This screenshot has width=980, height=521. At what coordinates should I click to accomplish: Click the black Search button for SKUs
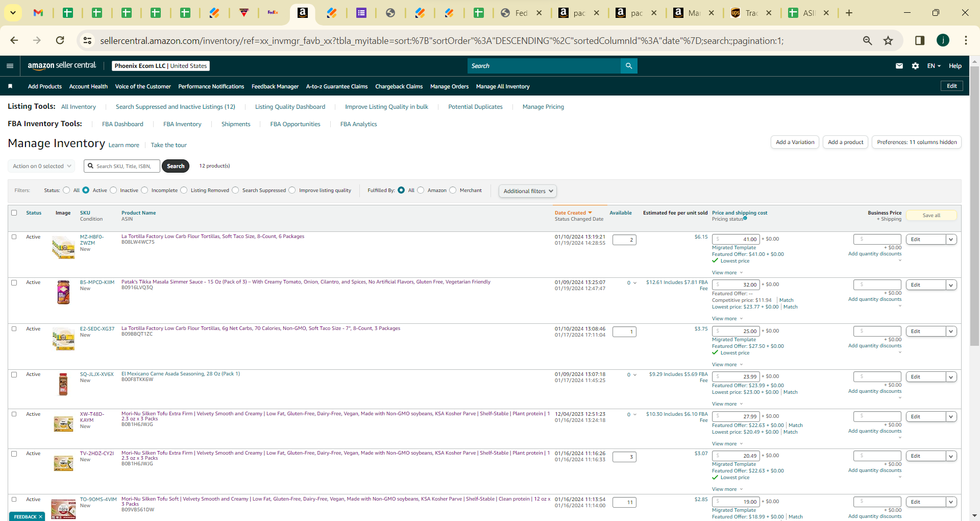pos(176,166)
